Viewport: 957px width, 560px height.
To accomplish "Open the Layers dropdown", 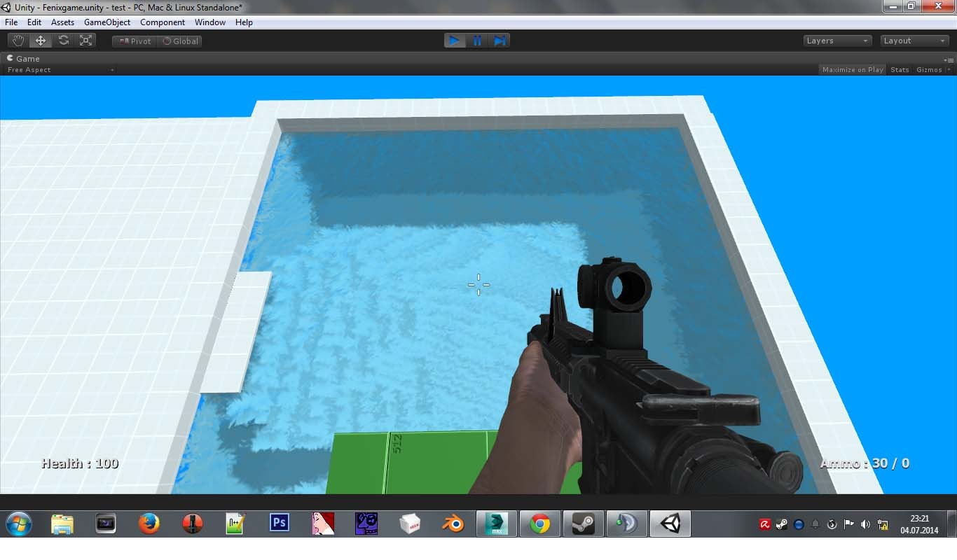I will click(x=836, y=41).
